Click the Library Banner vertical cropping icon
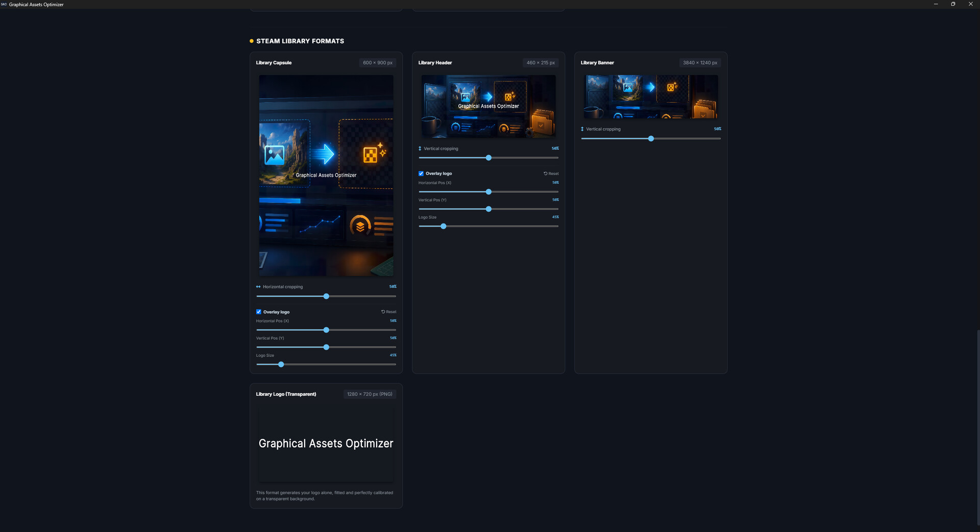This screenshot has width=980, height=532. point(582,129)
